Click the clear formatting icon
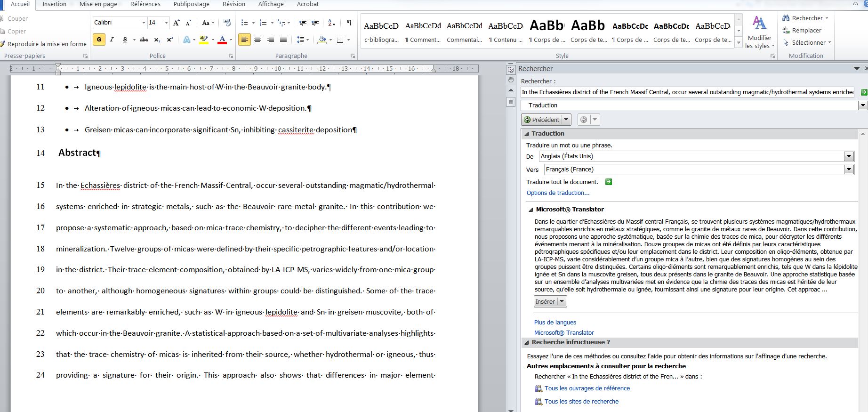This screenshot has height=412, width=868. tap(227, 23)
